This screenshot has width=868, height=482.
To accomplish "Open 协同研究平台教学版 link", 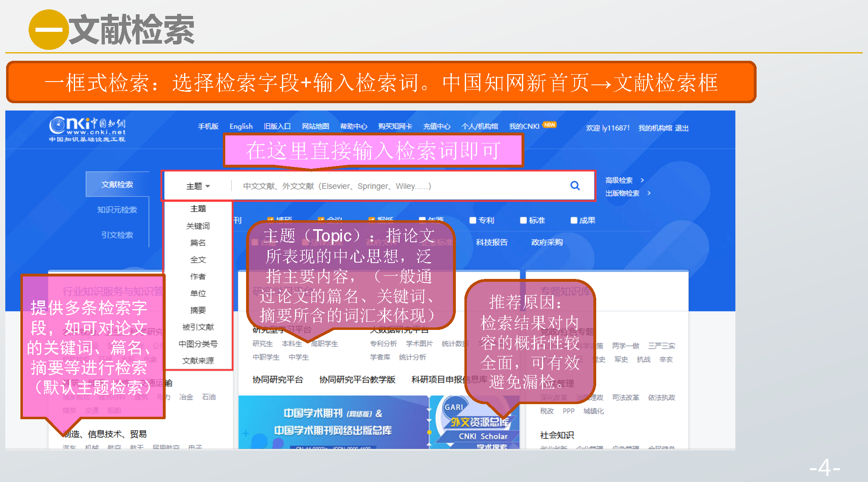I will click(357, 380).
